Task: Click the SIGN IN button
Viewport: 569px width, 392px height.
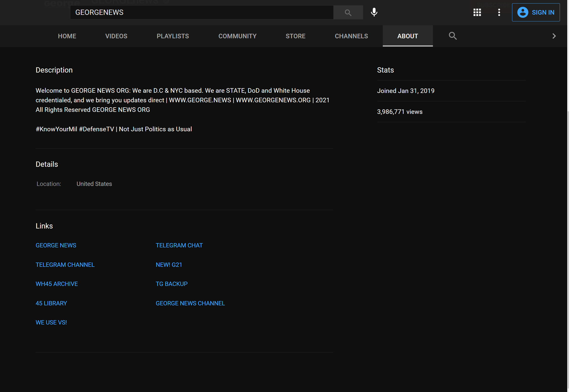Action: click(x=536, y=12)
